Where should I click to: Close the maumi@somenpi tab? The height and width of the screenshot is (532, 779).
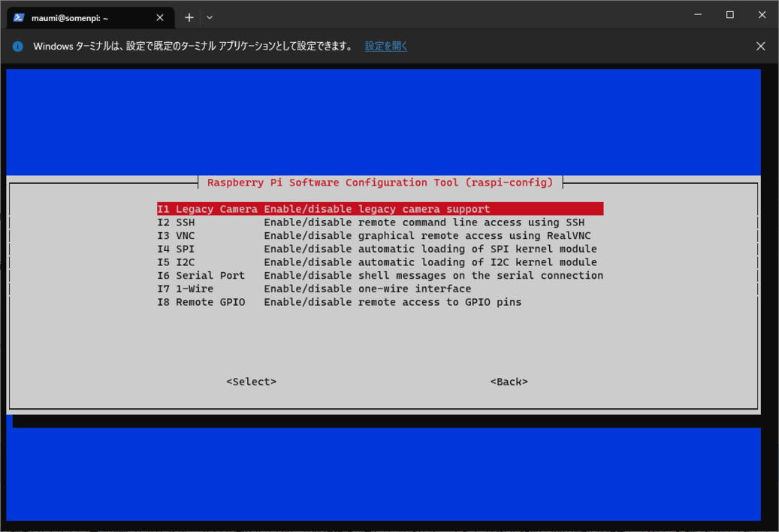click(160, 17)
